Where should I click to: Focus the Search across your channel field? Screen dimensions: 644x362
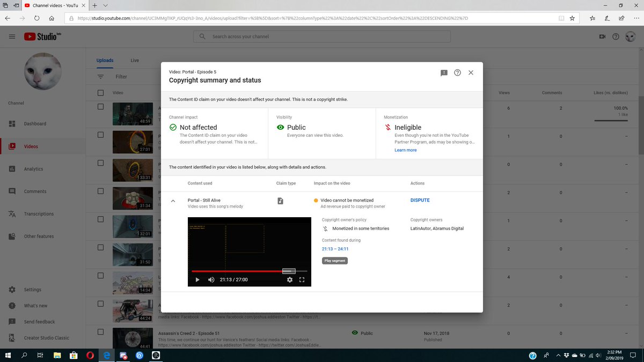click(322, 36)
